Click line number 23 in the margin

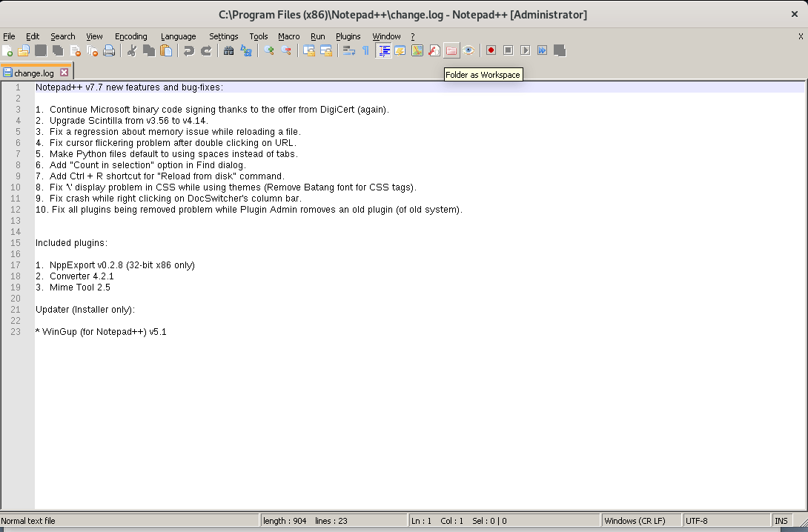(16, 332)
